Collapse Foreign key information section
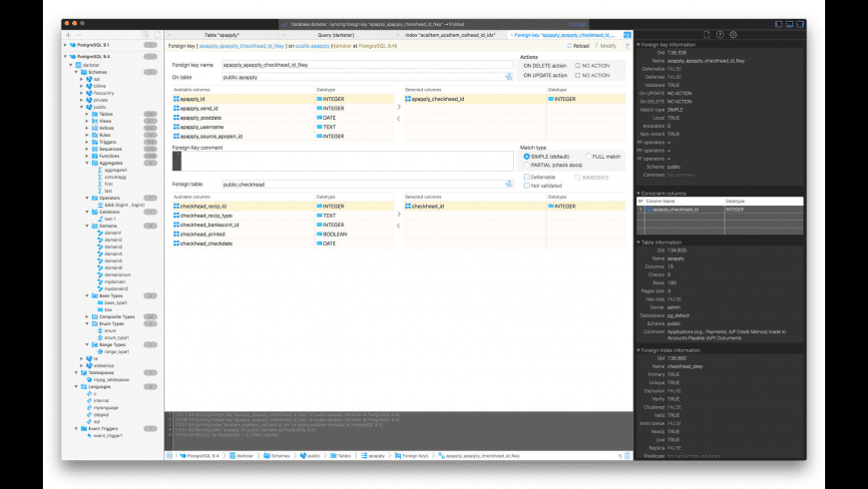 (x=638, y=44)
